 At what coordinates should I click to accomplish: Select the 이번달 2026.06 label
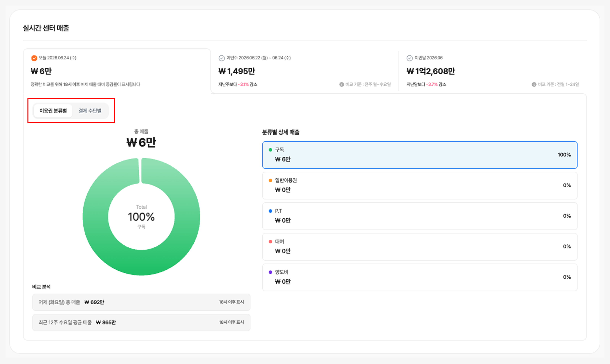click(x=429, y=58)
